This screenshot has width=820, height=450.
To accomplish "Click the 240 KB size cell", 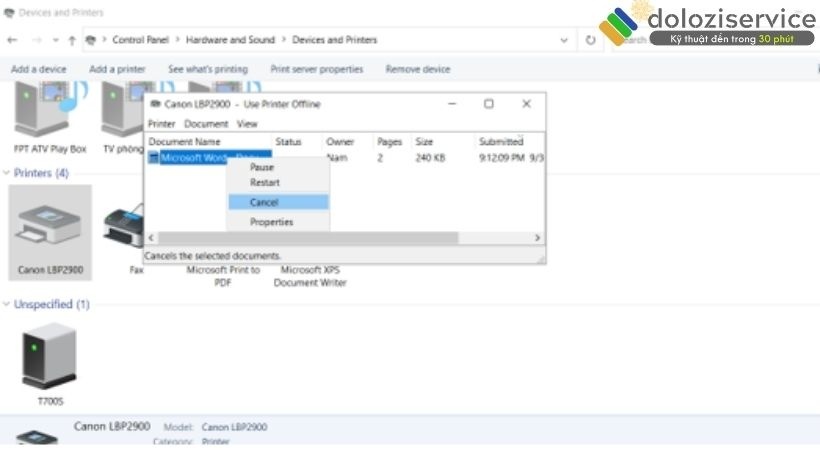I will click(x=430, y=158).
